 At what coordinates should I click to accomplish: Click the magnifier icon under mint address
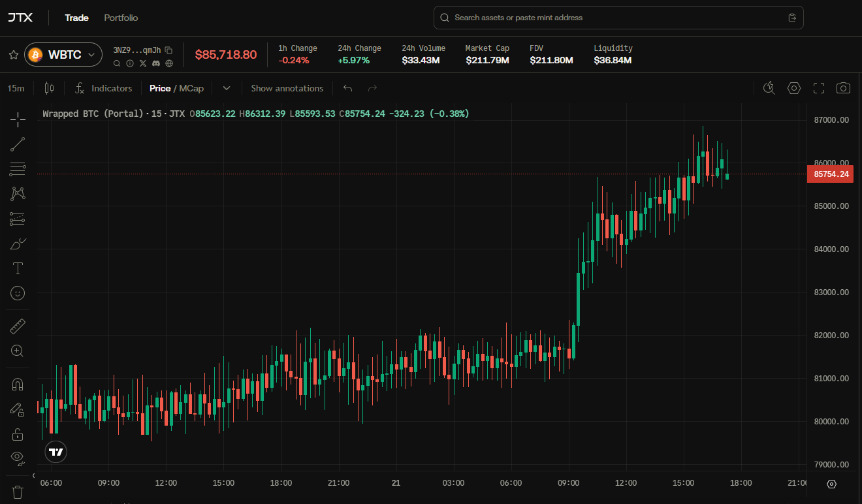pos(117,63)
